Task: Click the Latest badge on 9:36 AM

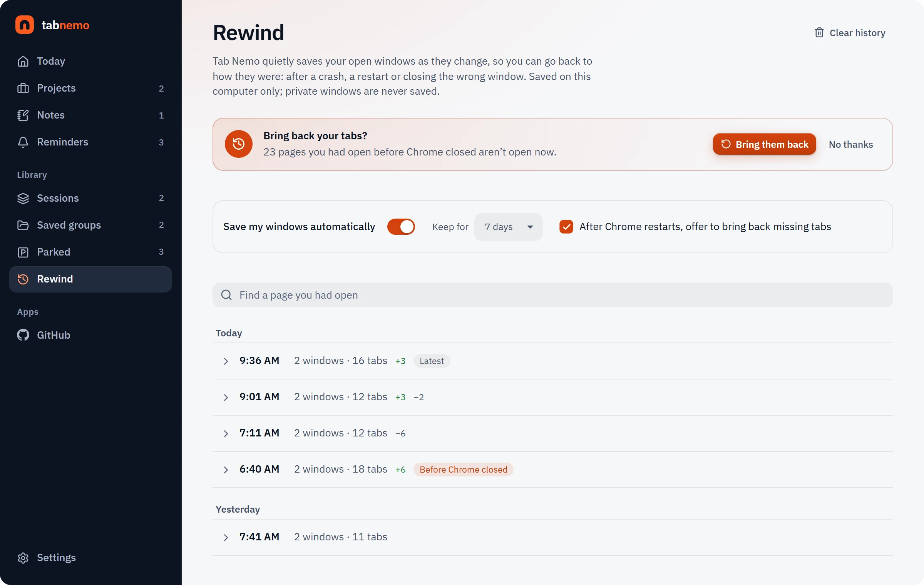Action: 432,361
